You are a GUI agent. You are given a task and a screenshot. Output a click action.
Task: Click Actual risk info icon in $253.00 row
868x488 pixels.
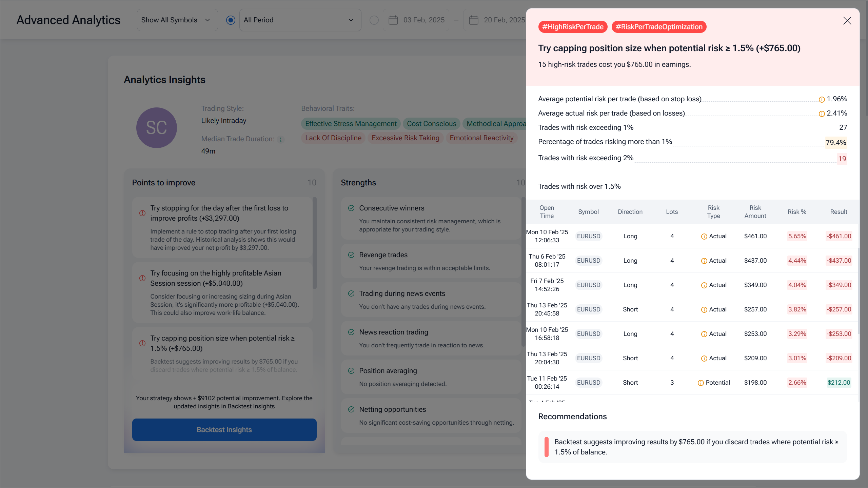[704, 334]
